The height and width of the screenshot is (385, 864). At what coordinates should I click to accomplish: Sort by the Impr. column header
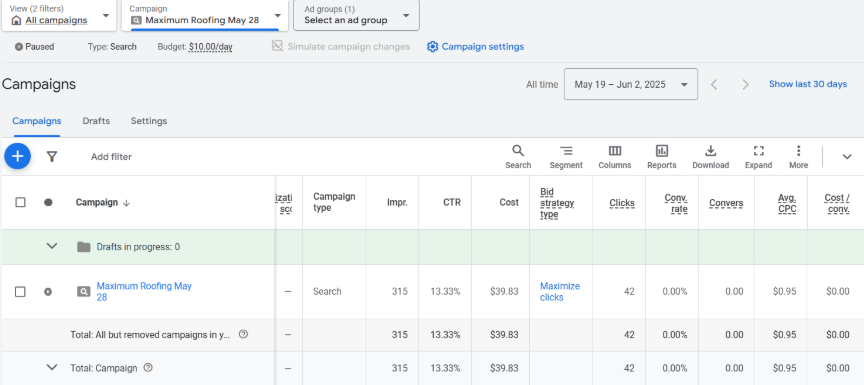click(x=397, y=202)
